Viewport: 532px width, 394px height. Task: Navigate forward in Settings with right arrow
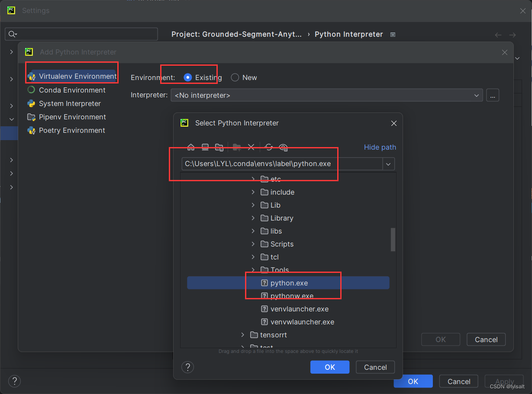pyautogui.click(x=513, y=35)
